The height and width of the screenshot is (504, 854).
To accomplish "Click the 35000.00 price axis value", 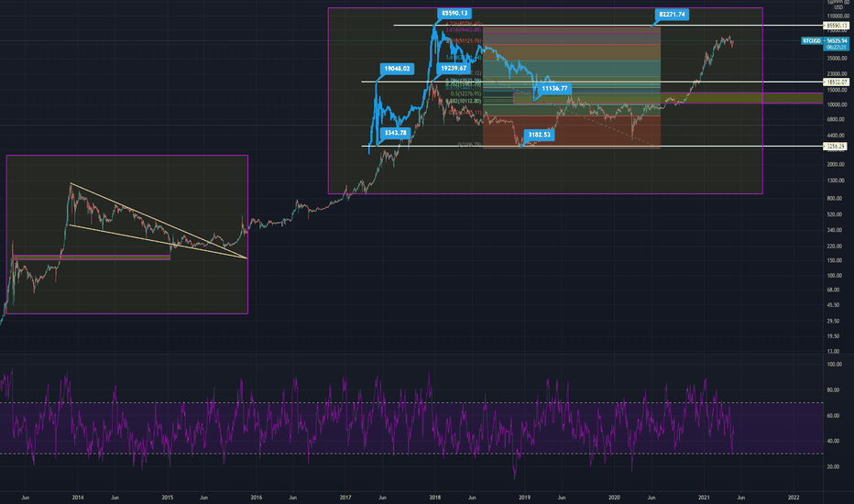I will [x=838, y=59].
